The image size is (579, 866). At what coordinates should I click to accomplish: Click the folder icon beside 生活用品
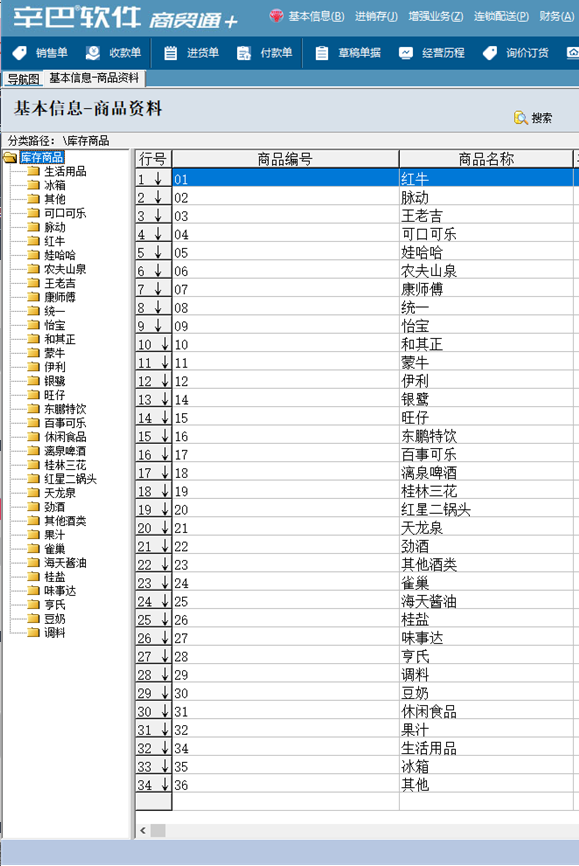[x=34, y=171]
